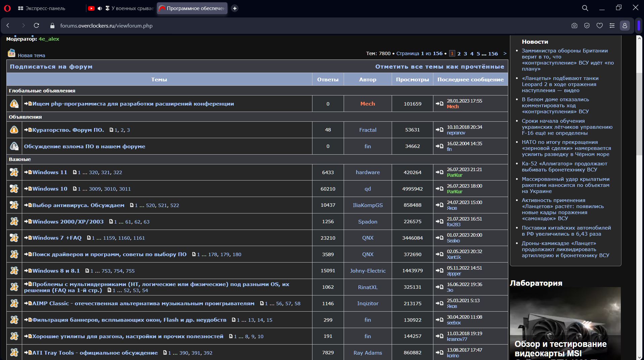The width and height of the screenshot is (644, 360).
Task: Open author profile Johny-Electric
Action: click(x=368, y=271)
